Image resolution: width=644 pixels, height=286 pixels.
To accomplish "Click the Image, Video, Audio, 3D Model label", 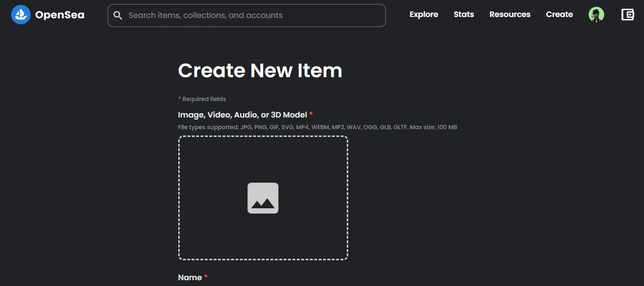I will [242, 115].
